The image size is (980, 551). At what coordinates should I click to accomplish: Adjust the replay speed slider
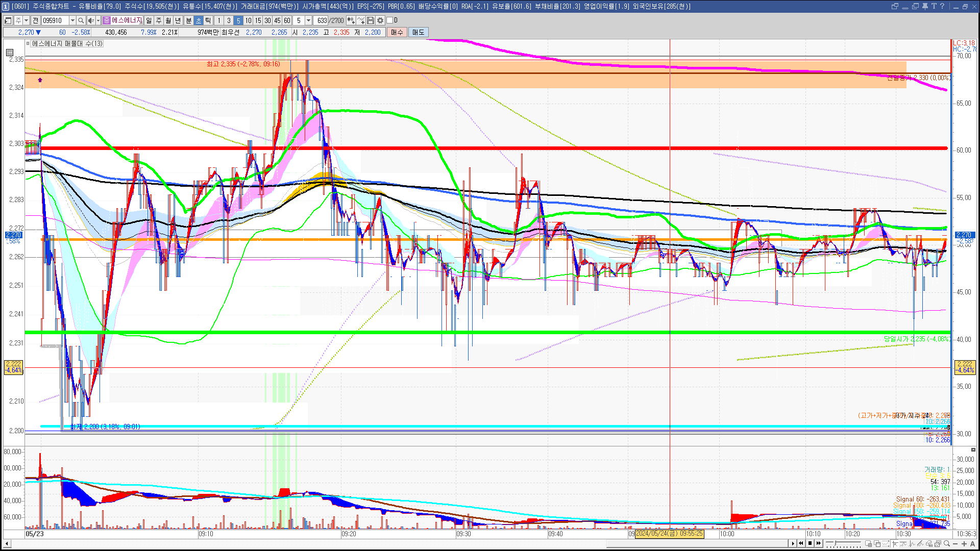point(835,543)
